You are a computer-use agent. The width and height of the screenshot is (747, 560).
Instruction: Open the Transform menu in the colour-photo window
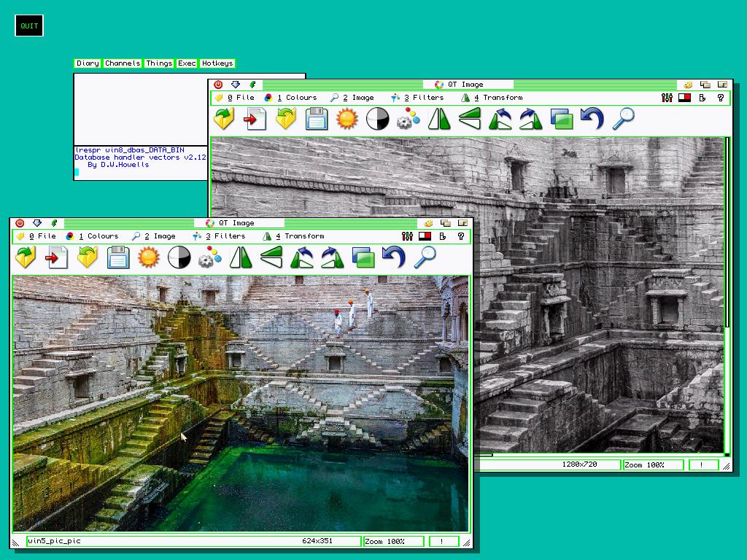[x=293, y=236]
